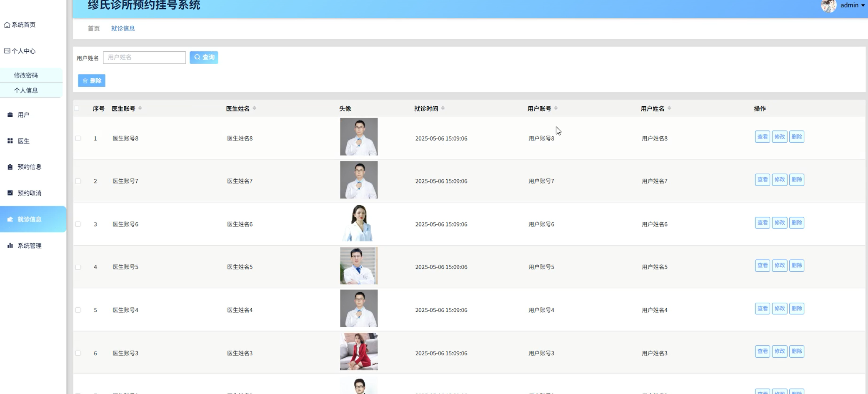Click the 预约信息 clipboard icon

[x=10, y=167]
